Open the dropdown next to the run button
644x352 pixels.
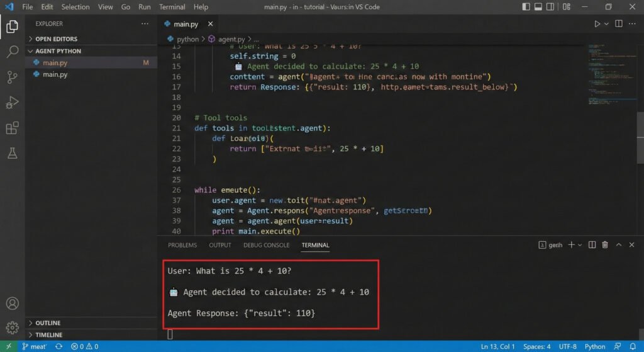click(607, 24)
